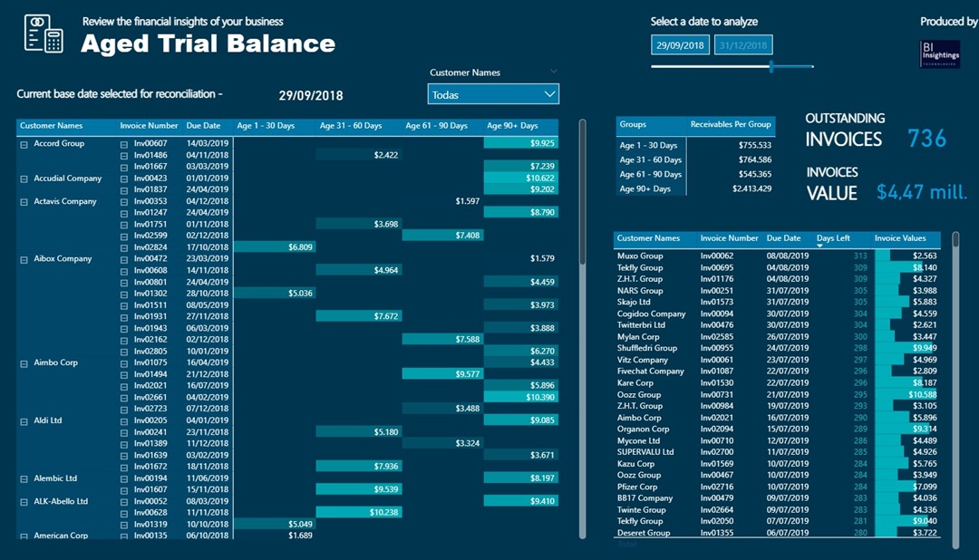The height and width of the screenshot is (560, 979).
Task: Click the main table vertical scrollbar
Action: pyautogui.click(x=583, y=195)
